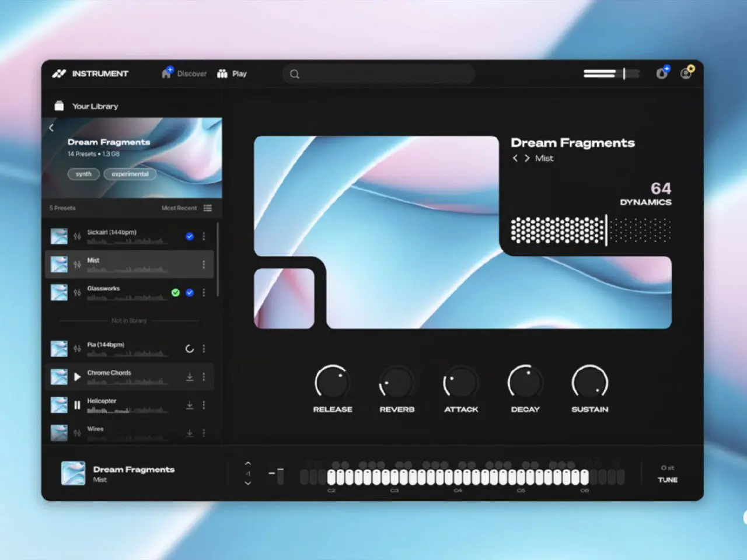Open the Most Recent sorting dropdown

178,208
